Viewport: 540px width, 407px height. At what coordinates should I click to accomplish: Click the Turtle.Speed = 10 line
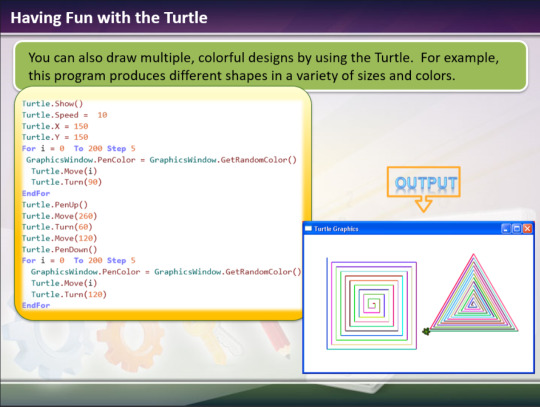click(x=64, y=115)
